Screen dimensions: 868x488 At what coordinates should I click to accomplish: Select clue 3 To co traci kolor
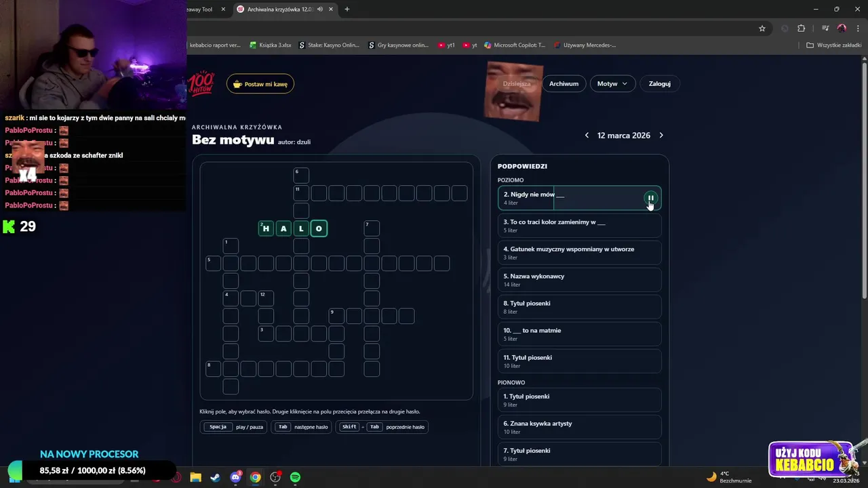point(579,226)
